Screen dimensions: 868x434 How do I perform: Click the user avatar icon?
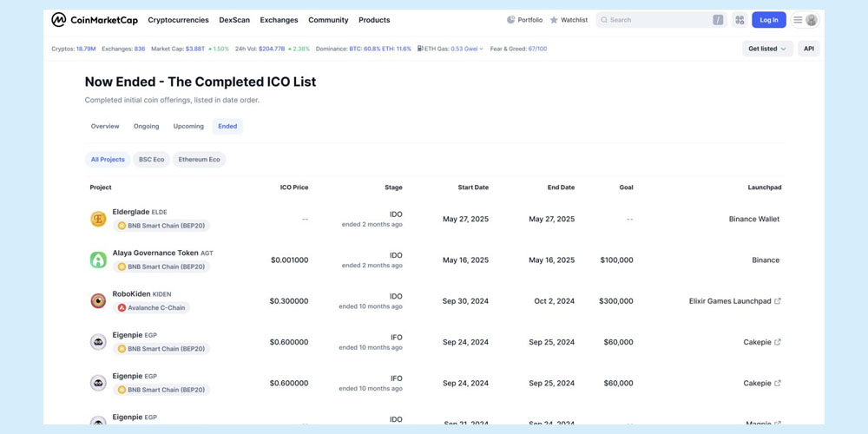click(811, 20)
